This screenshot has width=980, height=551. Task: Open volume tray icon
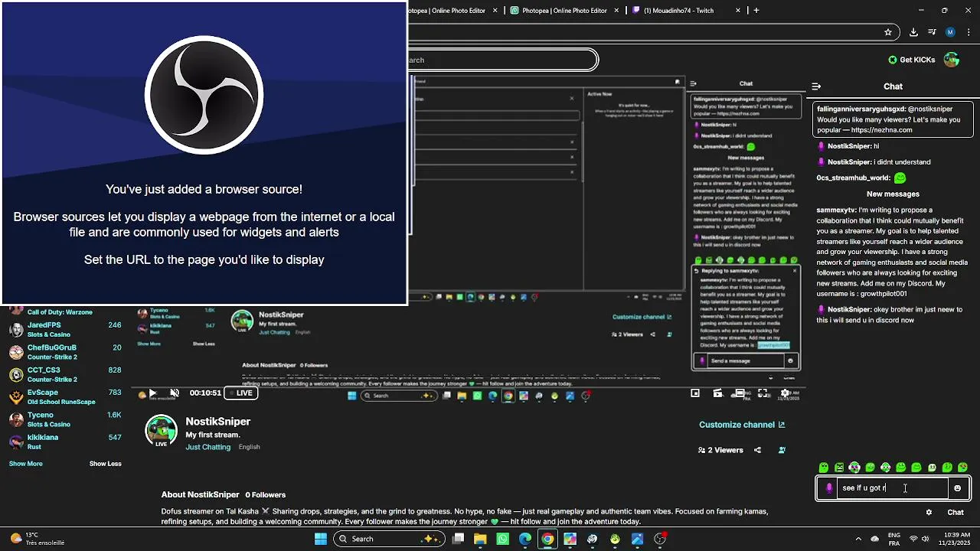pos(926,539)
